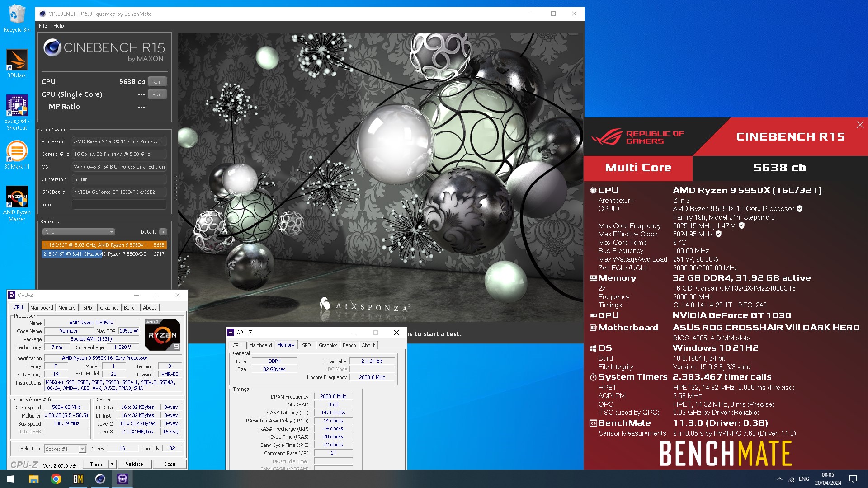Click the ROG Republic of Gamers logo
868x488 pixels.
coord(638,137)
